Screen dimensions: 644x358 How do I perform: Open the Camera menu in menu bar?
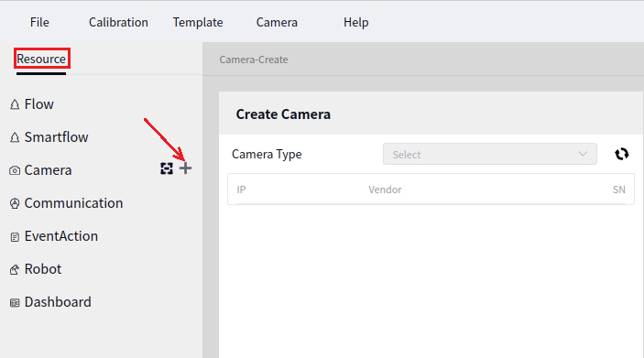click(277, 22)
